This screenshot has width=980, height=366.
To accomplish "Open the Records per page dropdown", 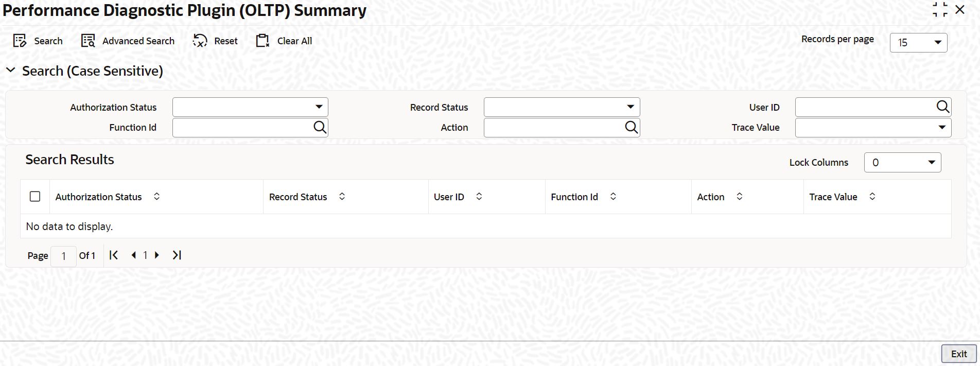I will coord(937,43).
